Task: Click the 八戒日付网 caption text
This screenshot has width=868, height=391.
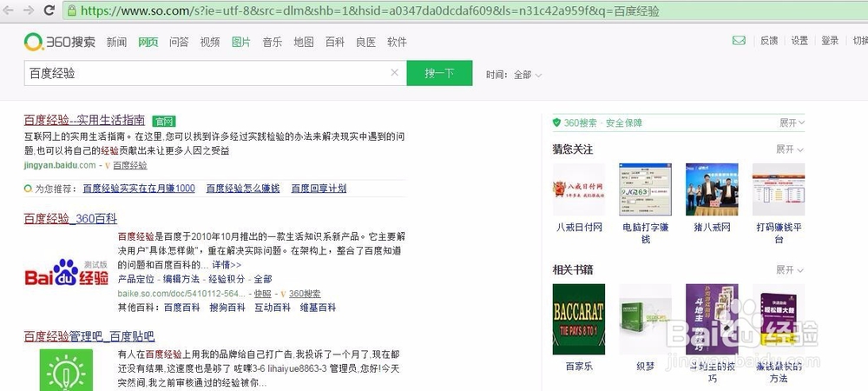Action: 579,227
